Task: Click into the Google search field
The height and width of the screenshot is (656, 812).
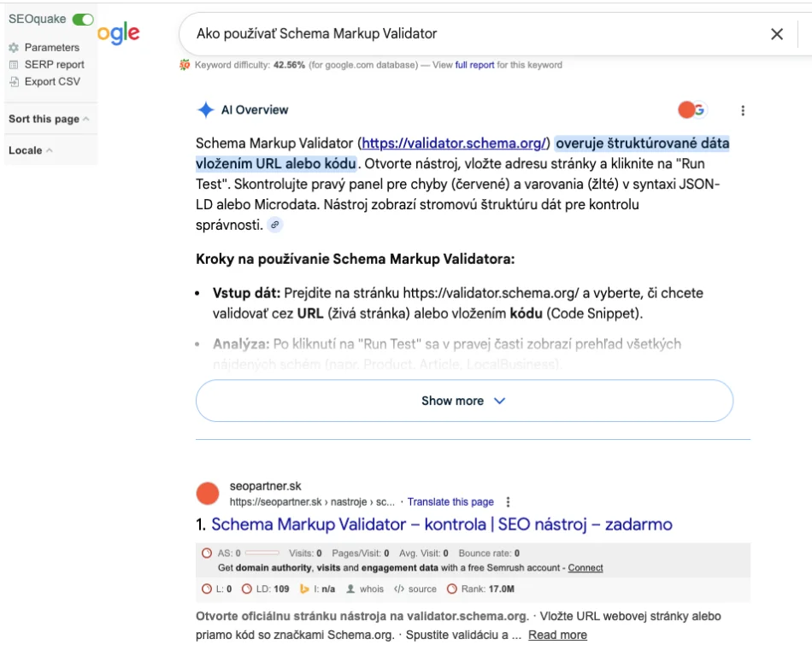Action: [x=470, y=34]
